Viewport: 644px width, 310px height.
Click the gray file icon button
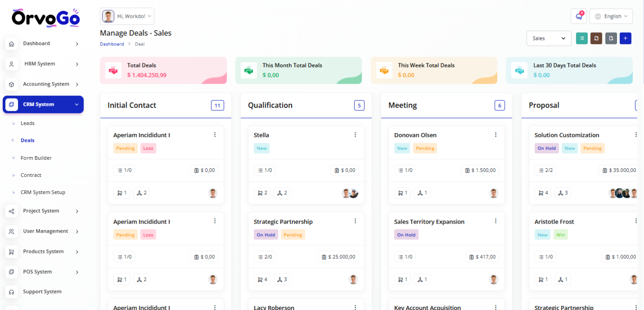pyautogui.click(x=611, y=38)
